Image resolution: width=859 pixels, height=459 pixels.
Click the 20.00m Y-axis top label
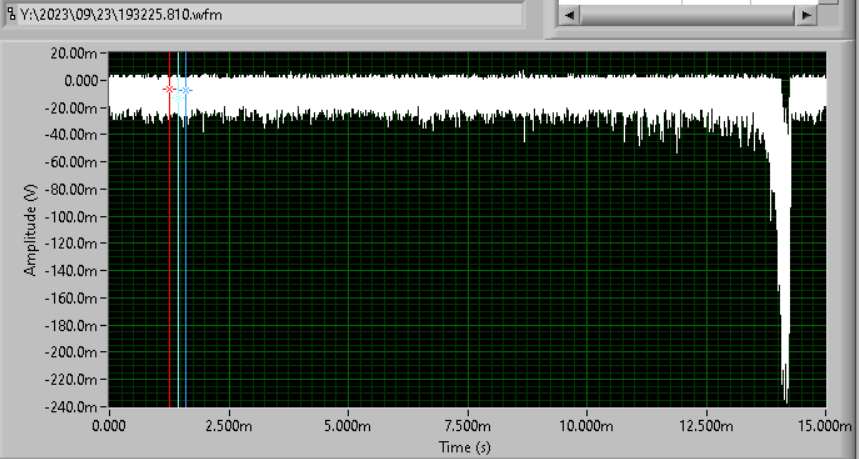coord(74,54)
